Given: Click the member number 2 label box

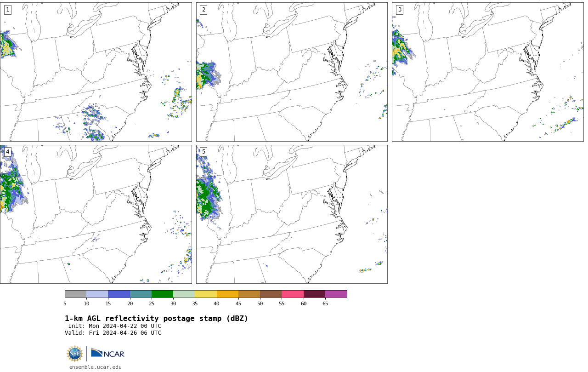Looking at the screenshot, I should point(204,10).
